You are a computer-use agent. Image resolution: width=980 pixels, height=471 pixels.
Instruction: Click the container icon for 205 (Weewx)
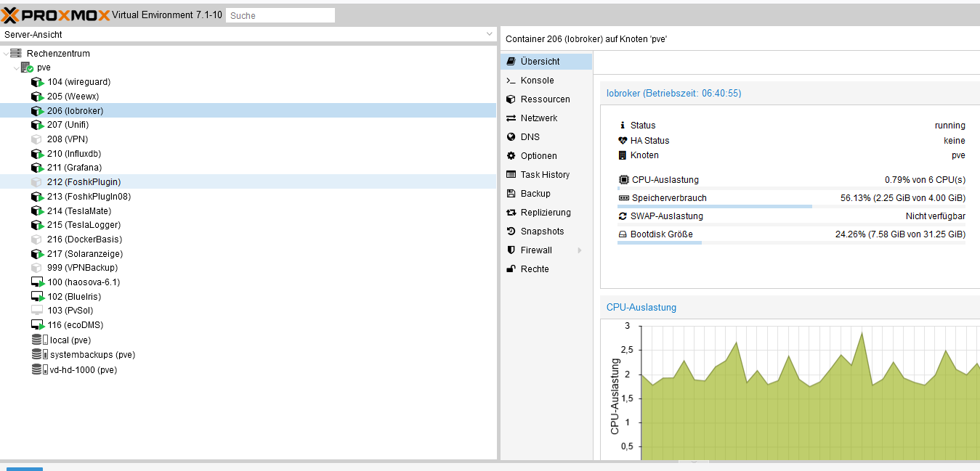pos(38,97)
